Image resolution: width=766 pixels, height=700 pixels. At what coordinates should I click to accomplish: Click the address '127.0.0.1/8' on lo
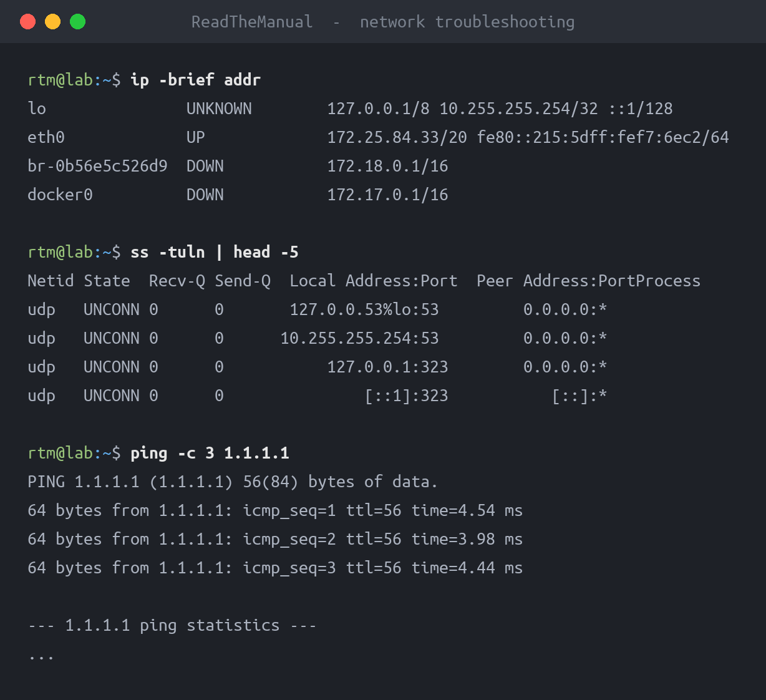click(378, 109)
